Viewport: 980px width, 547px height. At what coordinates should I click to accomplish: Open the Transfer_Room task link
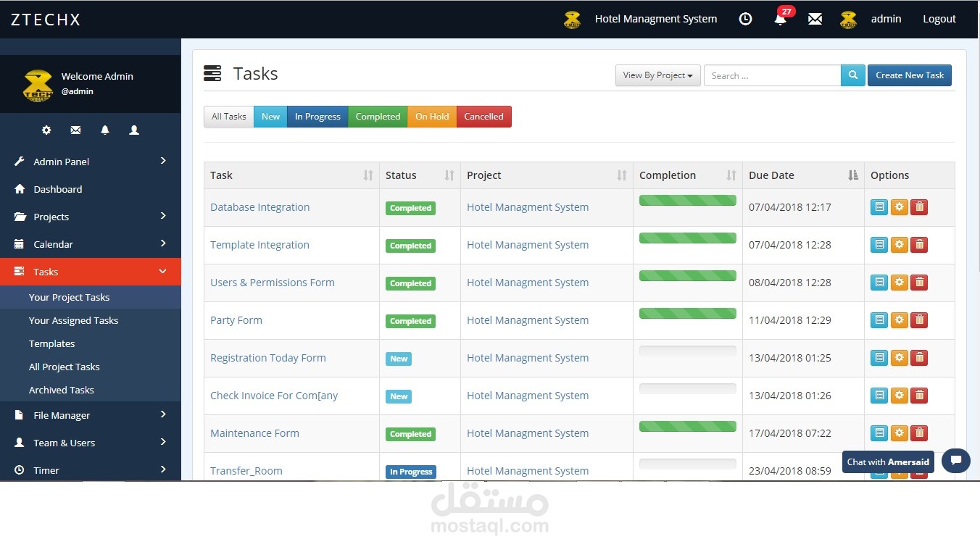[246, 471]
